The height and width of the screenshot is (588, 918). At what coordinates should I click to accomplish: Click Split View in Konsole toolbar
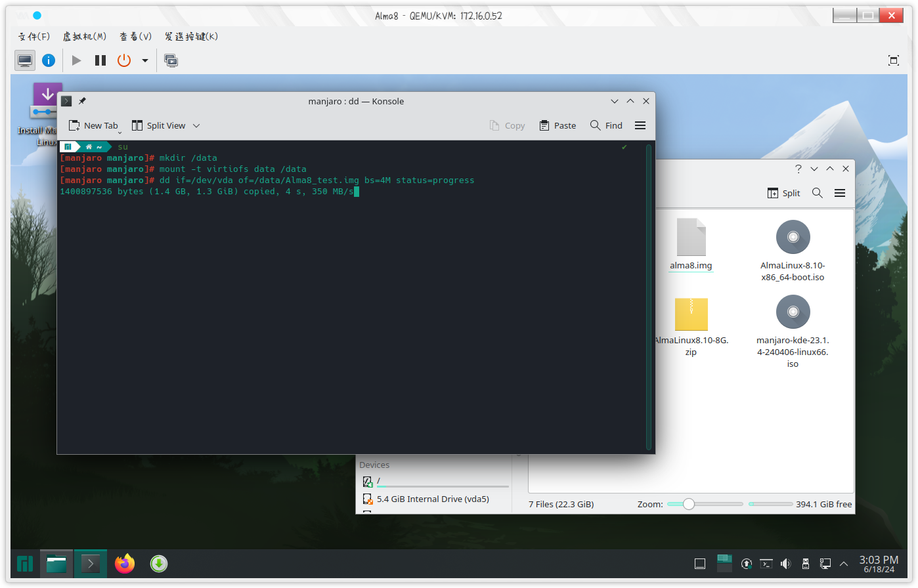pos(159,125)
